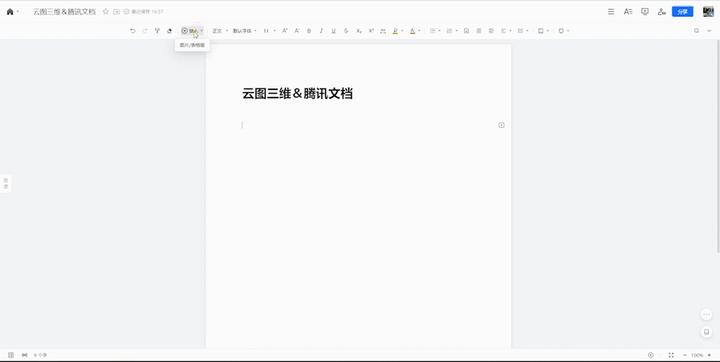This screenshot has width=720, height=362.
Task: Click circular icon left of fullscreen in status bar
Action: tap(651, 355)
